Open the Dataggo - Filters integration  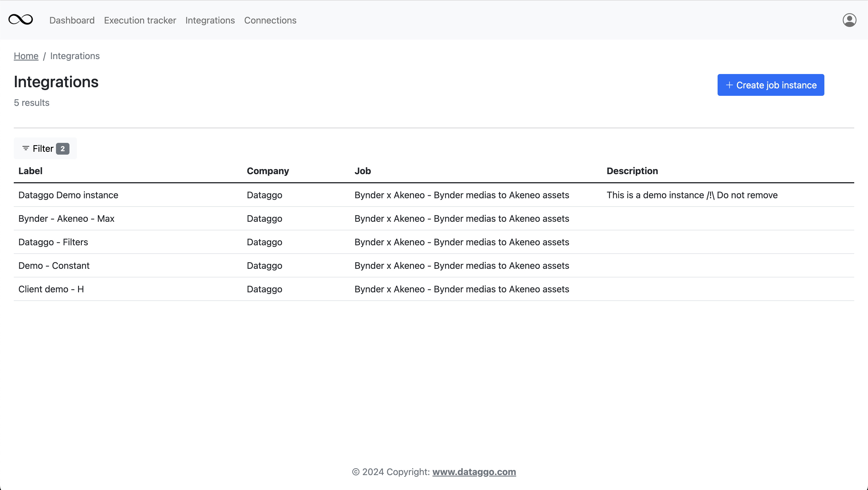point(53,242)
